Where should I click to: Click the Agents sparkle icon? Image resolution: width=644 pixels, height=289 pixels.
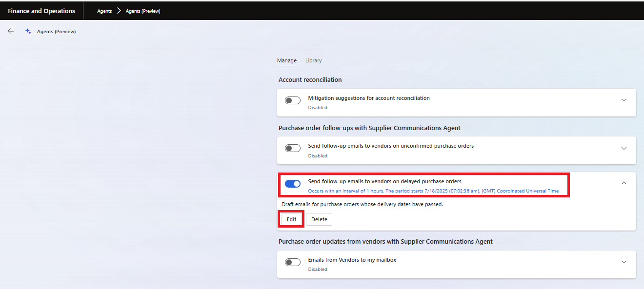coord(28,31)
